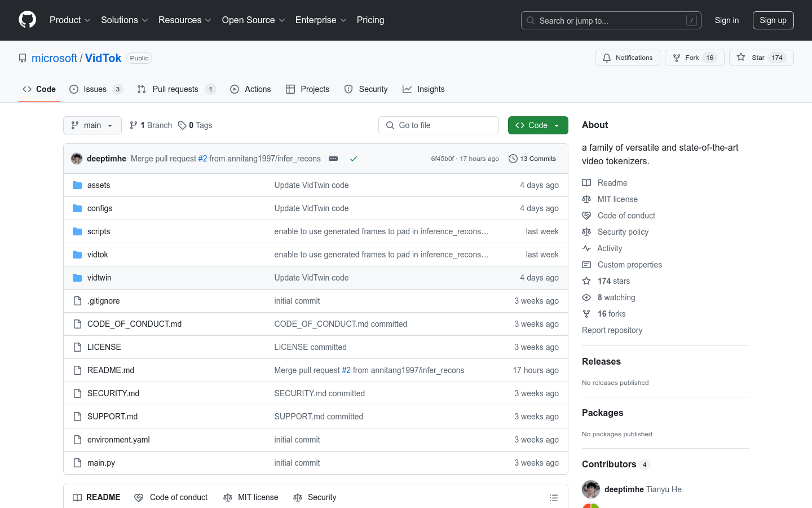
Task: Switch to the Insights tab
Action: tap(423, 89)
